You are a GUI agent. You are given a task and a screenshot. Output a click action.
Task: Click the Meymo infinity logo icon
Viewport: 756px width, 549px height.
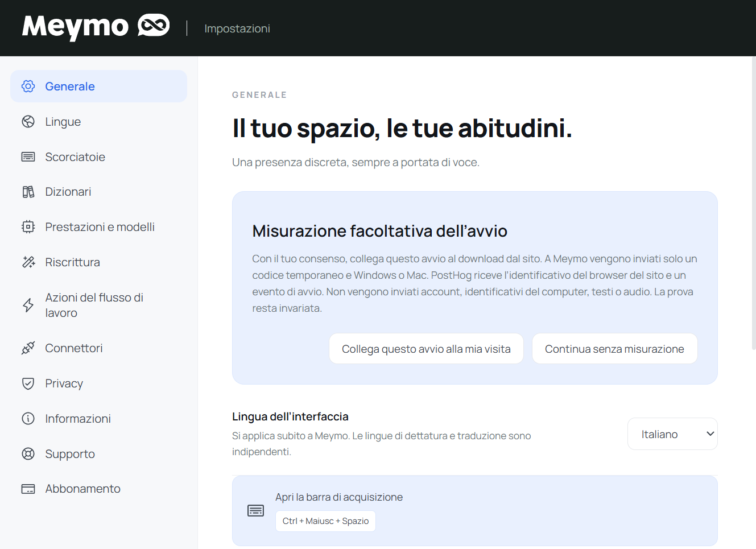tap(154, 26)
